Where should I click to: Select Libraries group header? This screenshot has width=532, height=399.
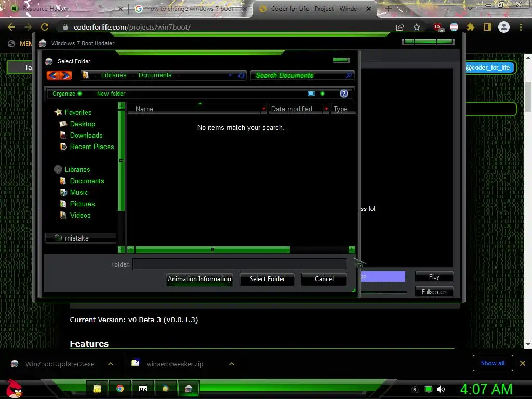(77, 170)
